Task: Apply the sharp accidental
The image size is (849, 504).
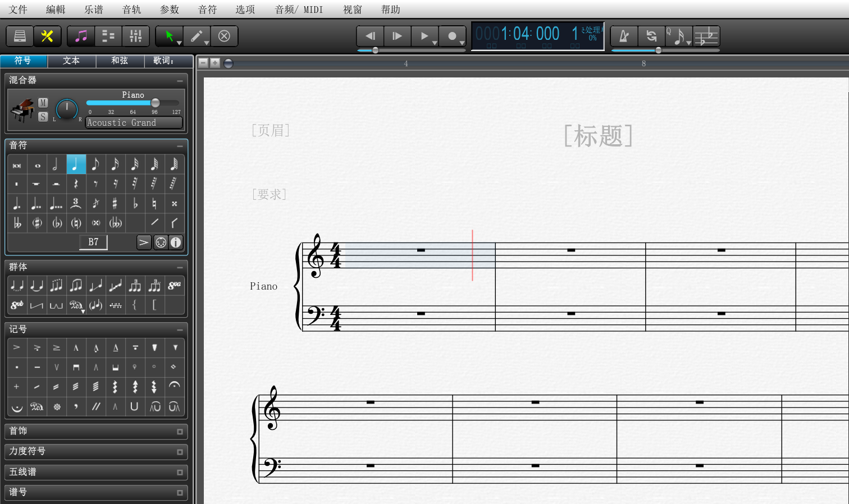Action: pos(115,204)
